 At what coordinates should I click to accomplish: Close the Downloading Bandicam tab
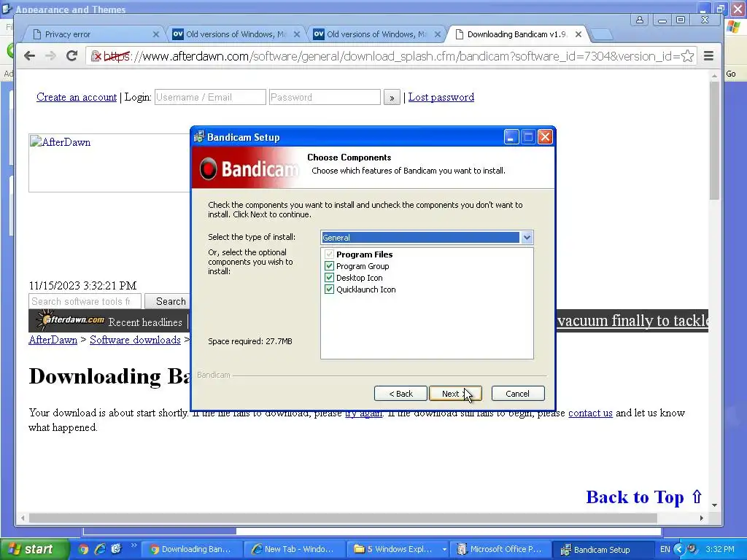coord(578,34)
